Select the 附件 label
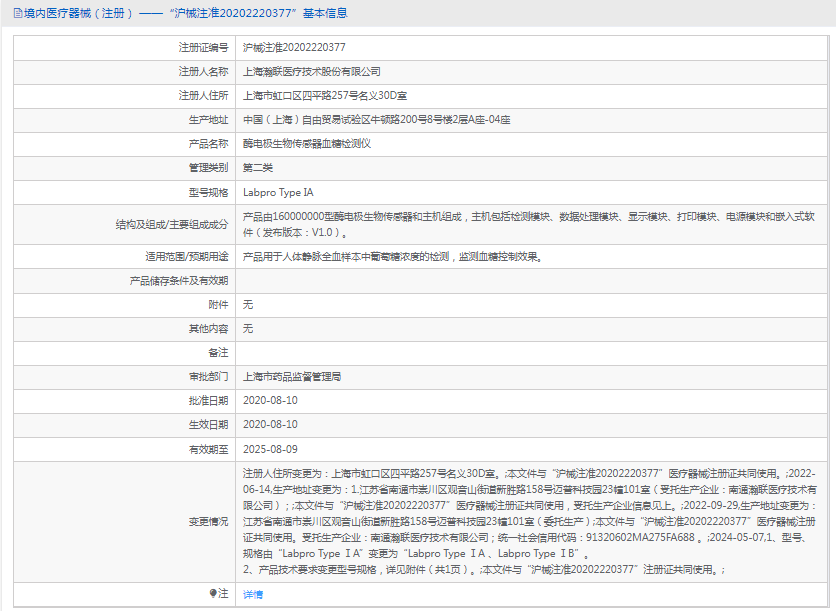Screen dimensions: 836x611 218,304
